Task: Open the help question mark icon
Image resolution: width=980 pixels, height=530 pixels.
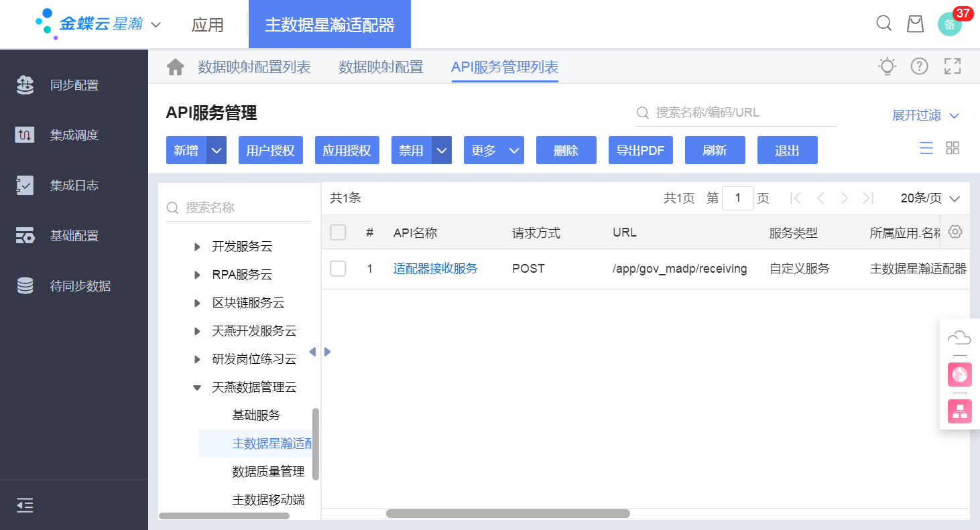Action: pos(919,66)
